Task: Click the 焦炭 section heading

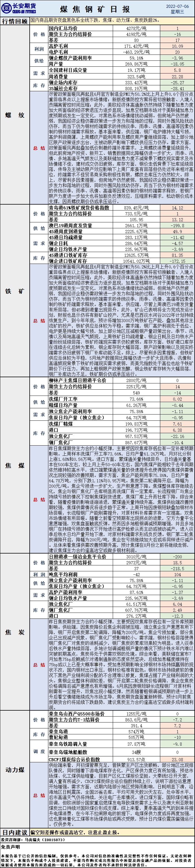Action: point(15,632)
